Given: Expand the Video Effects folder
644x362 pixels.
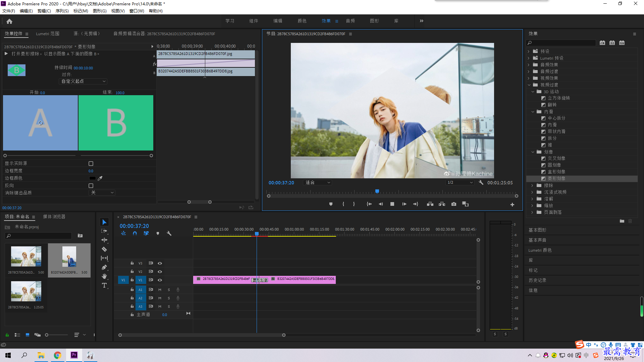Looking at the screenshot, I should click(529, 78).
